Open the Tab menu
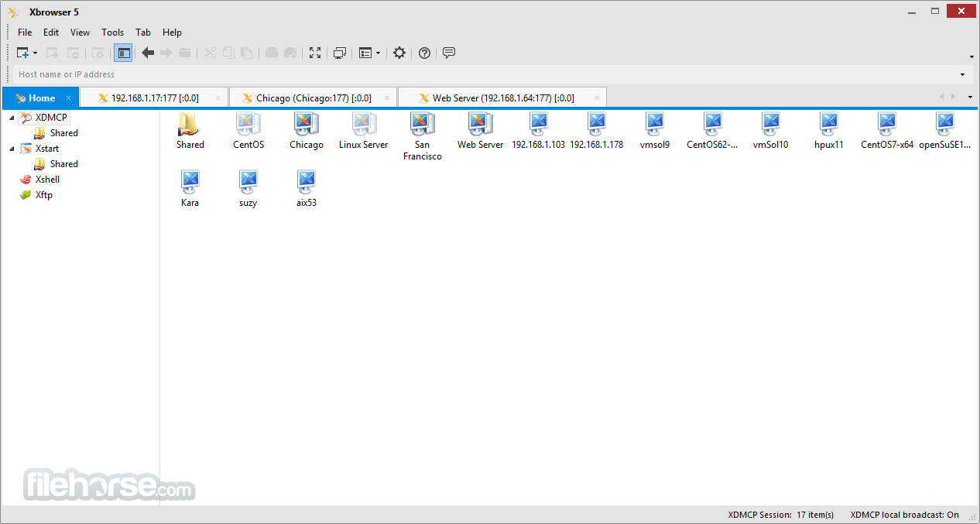 point(143,33)
